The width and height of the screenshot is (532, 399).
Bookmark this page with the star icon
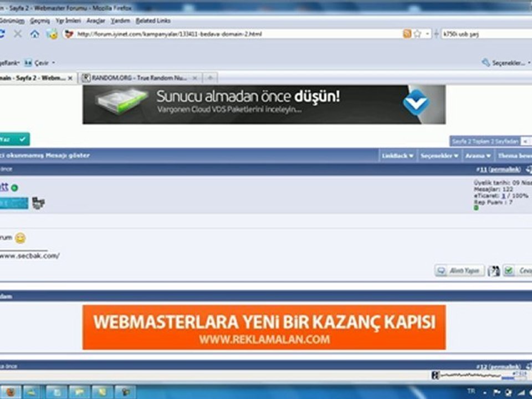(x=417, y=34)
